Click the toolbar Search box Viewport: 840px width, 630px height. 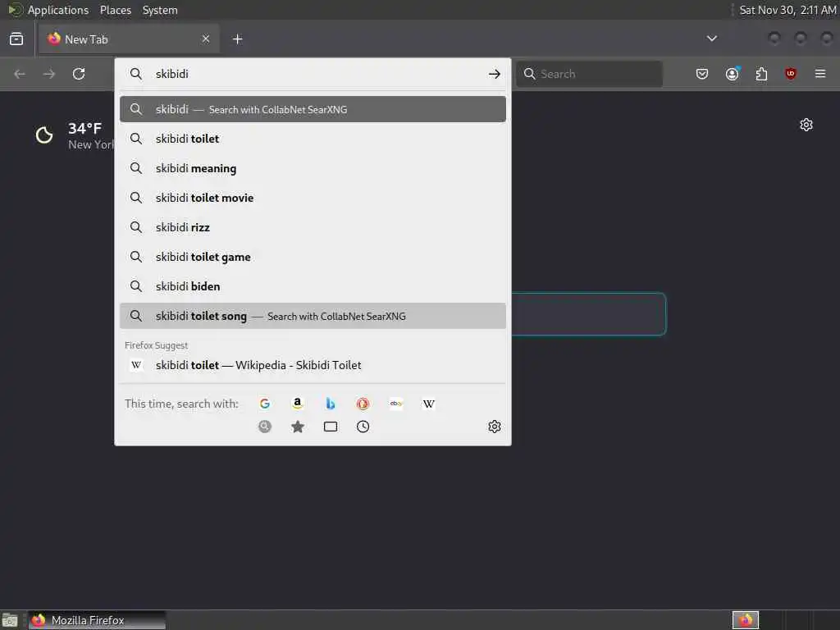tap(589, 74)
